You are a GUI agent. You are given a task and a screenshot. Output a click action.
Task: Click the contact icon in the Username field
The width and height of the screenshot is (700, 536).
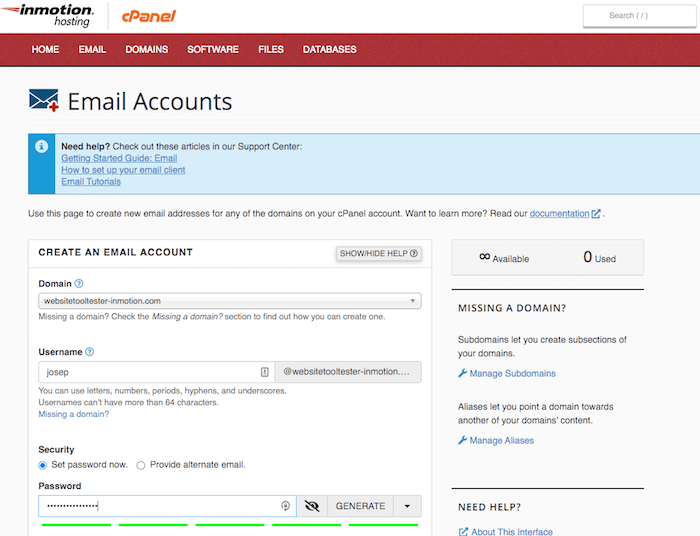click(x=265, y=372)
